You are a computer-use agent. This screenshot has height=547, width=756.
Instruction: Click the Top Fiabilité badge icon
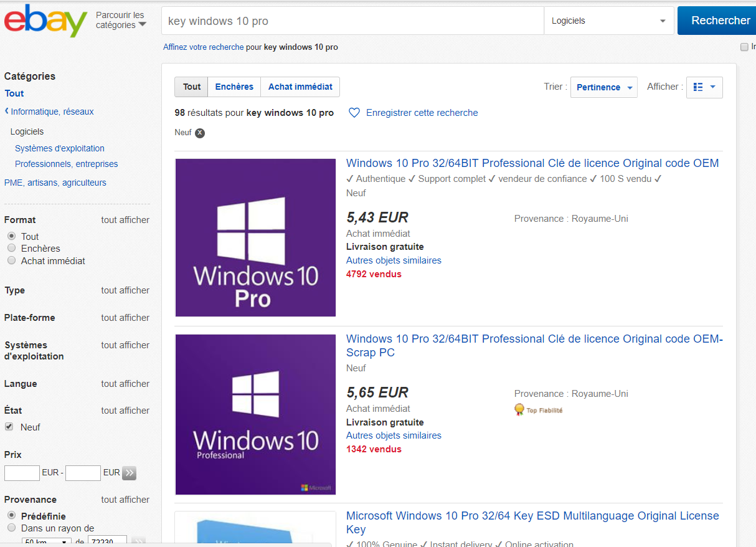[519, 410]
